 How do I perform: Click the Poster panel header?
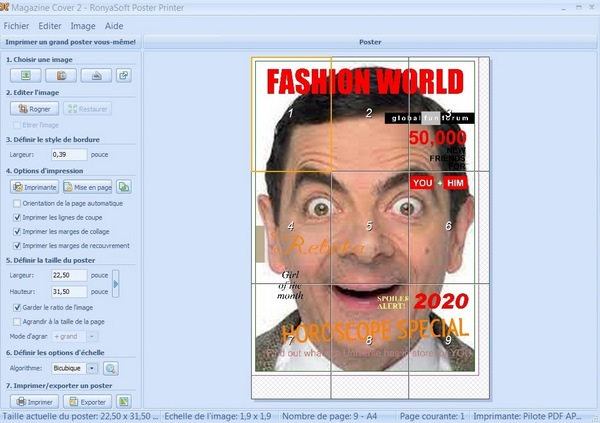tap(370, 42)
